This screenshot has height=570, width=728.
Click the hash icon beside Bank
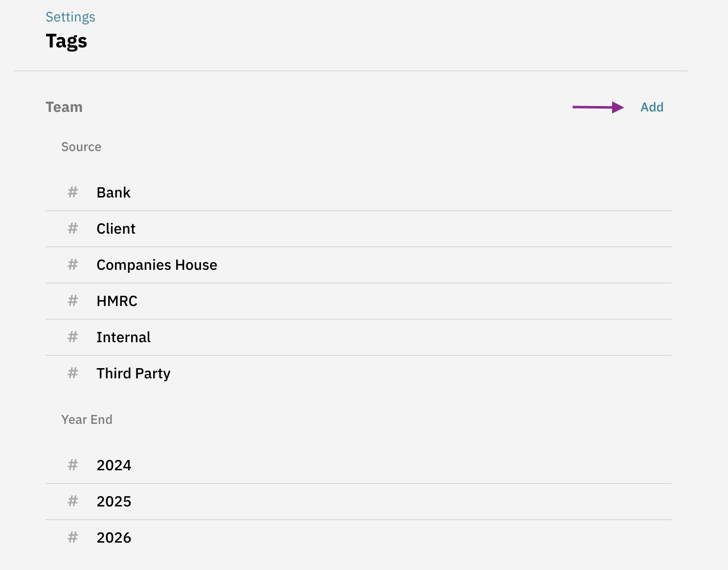pyautogui.click(x=73, y=193)
